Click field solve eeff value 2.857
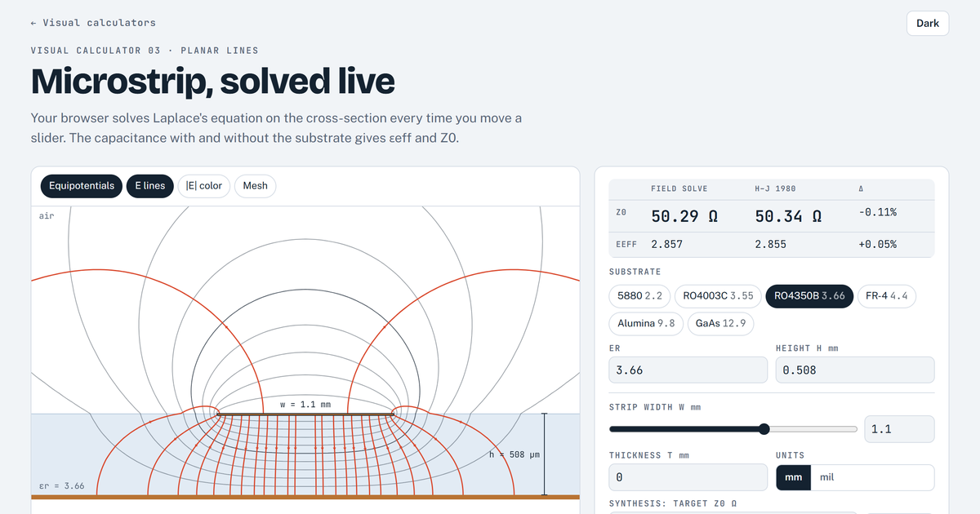This screenshot has width=980, height=514. [x=666, y=244]
